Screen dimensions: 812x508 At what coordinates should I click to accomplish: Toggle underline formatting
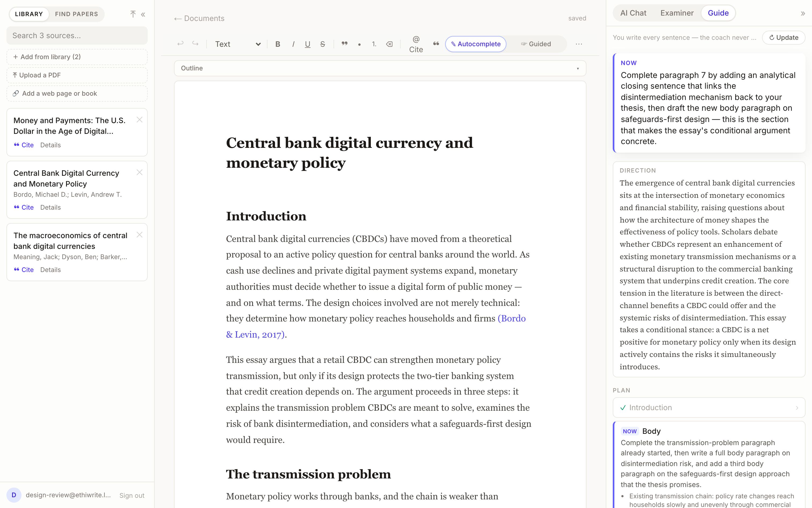point(307,44)
